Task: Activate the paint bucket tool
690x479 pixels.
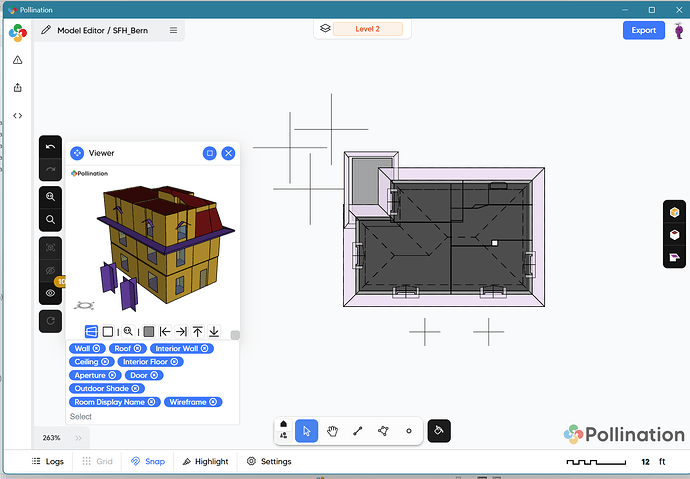Action: point(439,431)
